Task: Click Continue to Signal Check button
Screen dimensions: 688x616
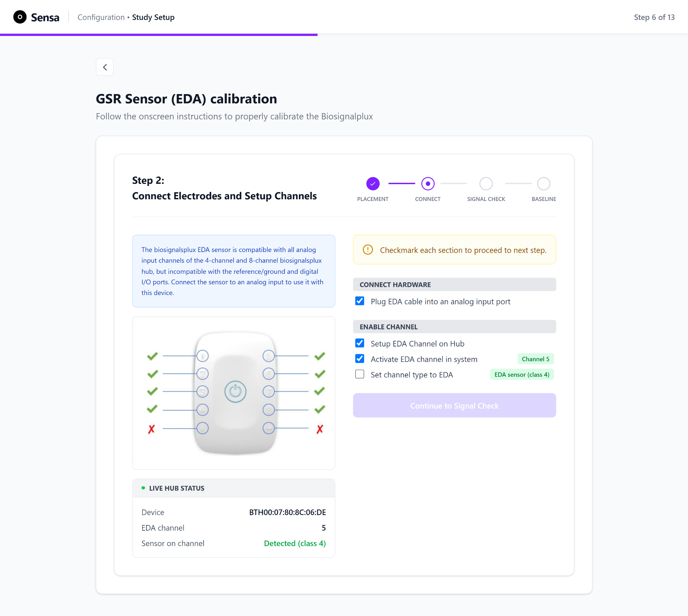Action: pyautogui.click(x=454, y=406)
